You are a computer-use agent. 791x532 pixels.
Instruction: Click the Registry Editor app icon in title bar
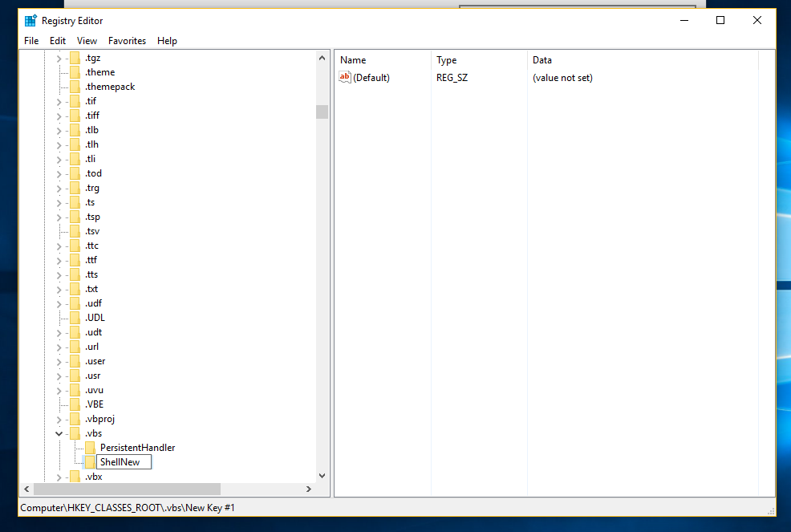click(30, 21)
